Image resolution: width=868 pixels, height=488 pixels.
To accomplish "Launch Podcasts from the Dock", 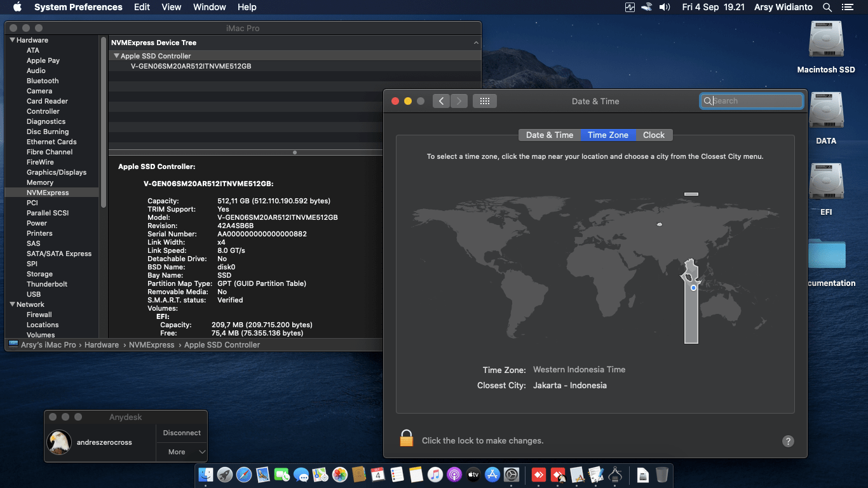I will tap(454, 475).
